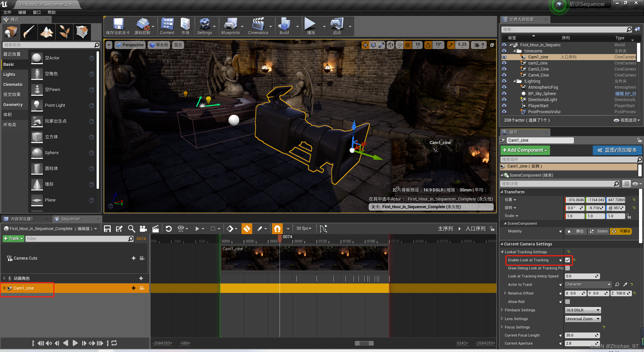Open the Actor to Track Character dropdown

pos(588,284)
